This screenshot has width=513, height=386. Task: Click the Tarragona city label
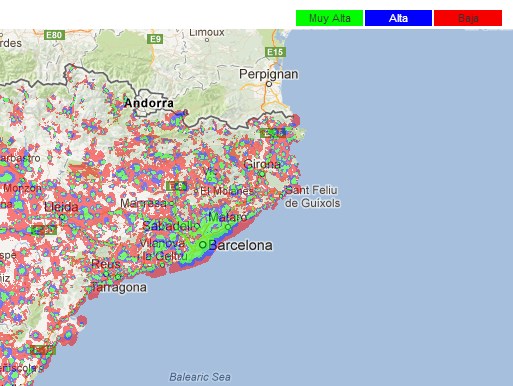(119, 287)
